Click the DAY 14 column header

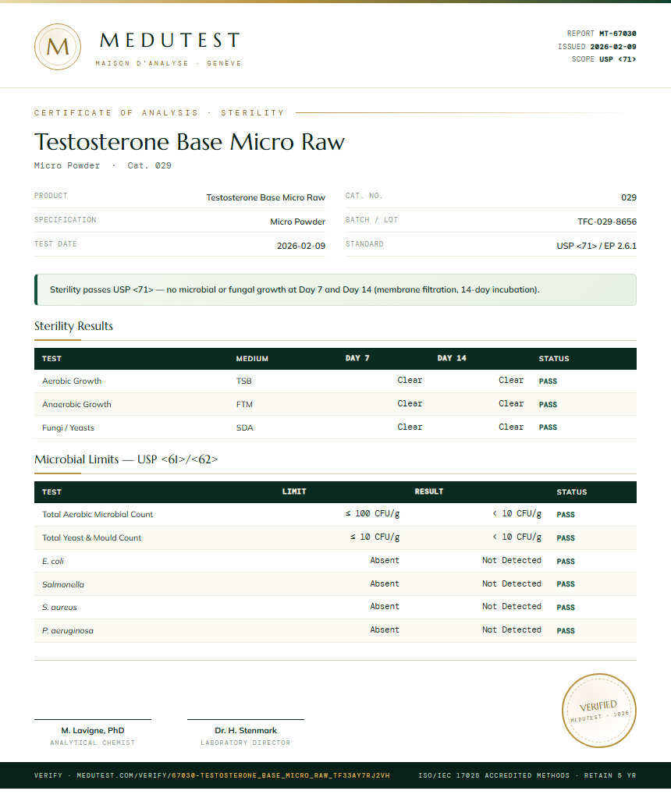452,358
